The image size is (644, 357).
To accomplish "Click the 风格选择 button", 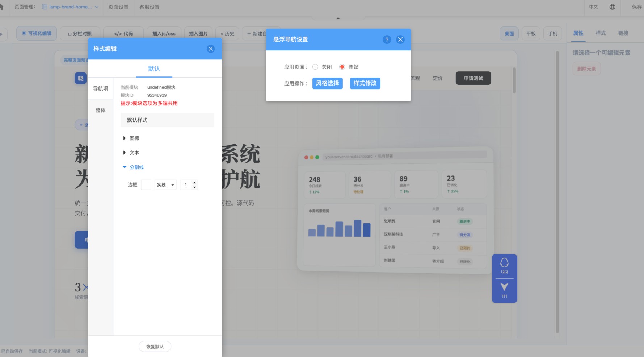I will coord(328,83).
